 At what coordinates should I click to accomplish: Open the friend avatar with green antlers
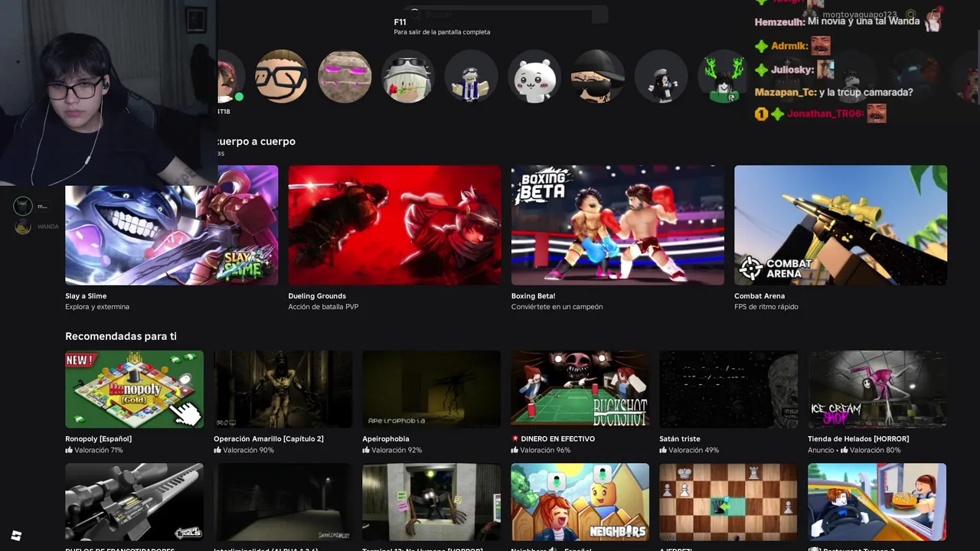click(x=724, y=77)
